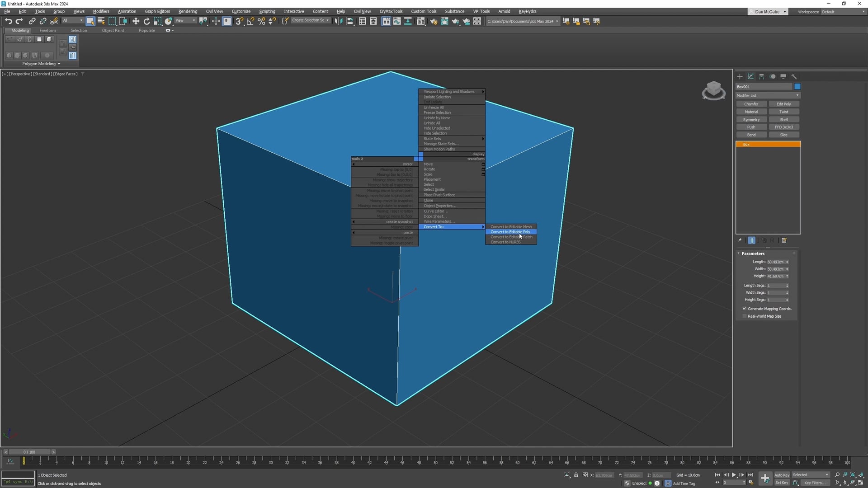Select the Move transform tool
The image size is (868, 488).
136,21
